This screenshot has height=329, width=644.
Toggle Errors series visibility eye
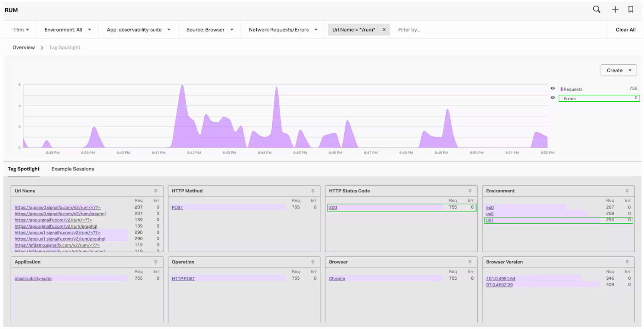point(552,98)
